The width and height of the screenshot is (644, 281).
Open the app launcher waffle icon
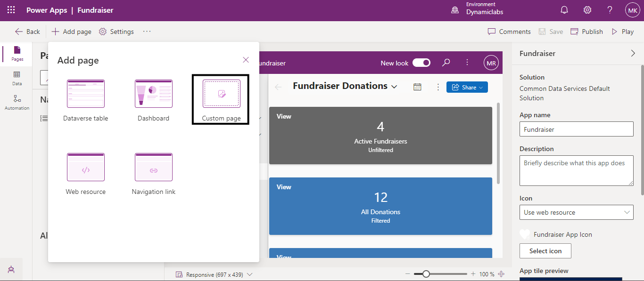click(x=11, y=10)
